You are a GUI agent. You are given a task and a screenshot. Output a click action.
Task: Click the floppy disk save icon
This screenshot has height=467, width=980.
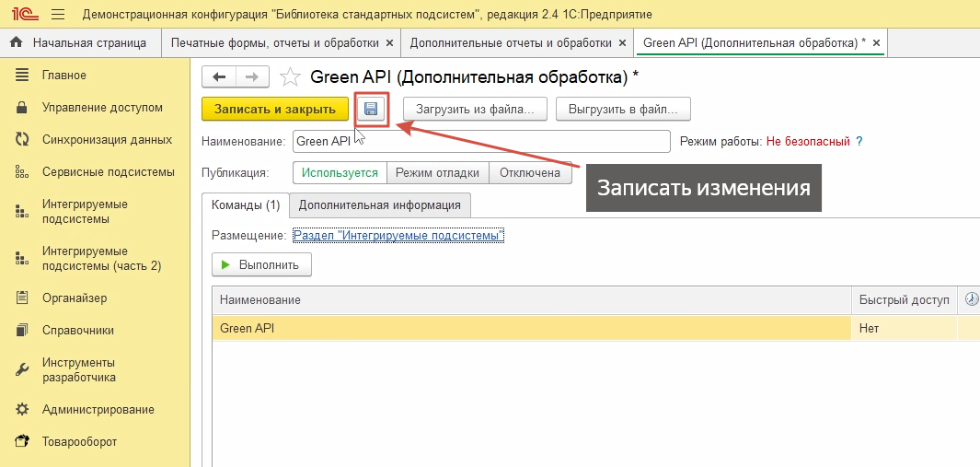tap(371, 110)
